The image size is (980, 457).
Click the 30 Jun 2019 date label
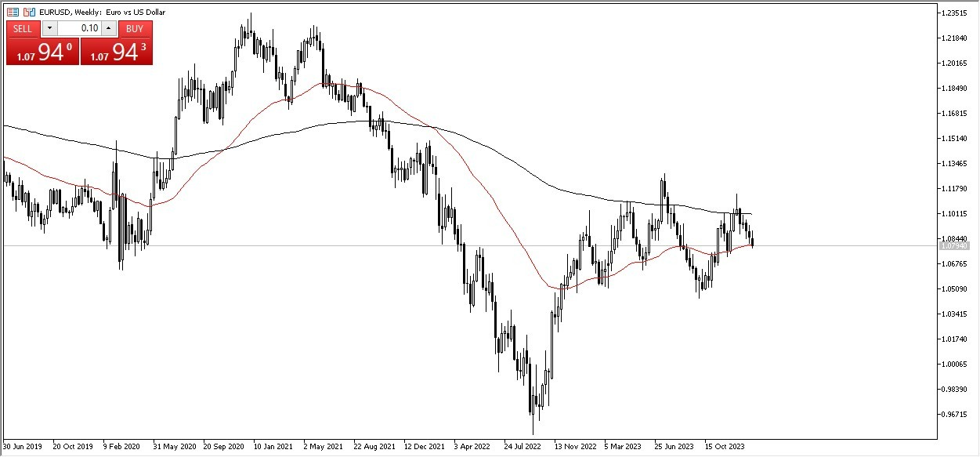point(24,444)
